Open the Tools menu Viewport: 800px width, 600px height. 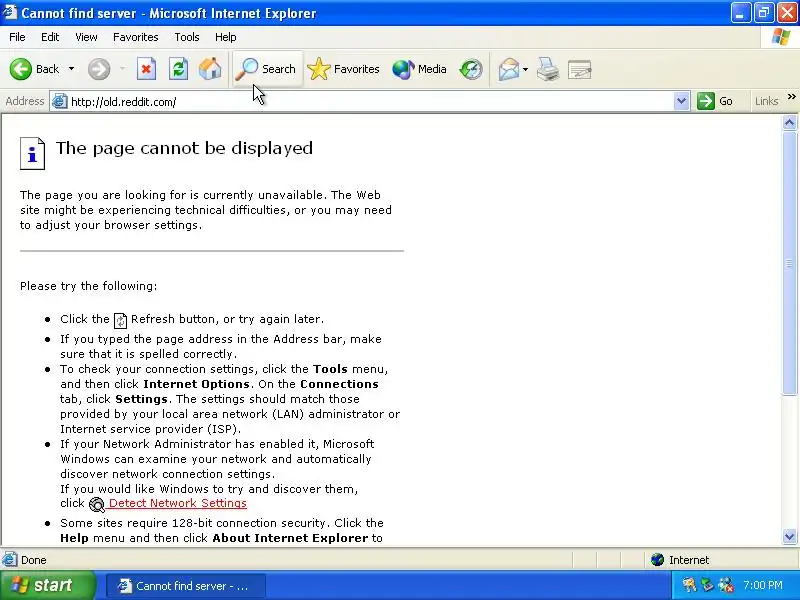(187, 37)
